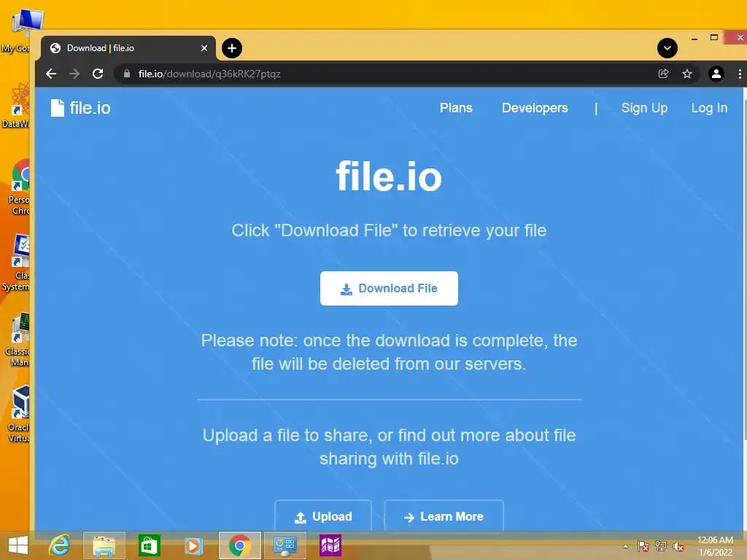This screenshot has height=560, width=747.
Task: Open the clock showing 12:06 AM
Action: [x=715, y=546]
